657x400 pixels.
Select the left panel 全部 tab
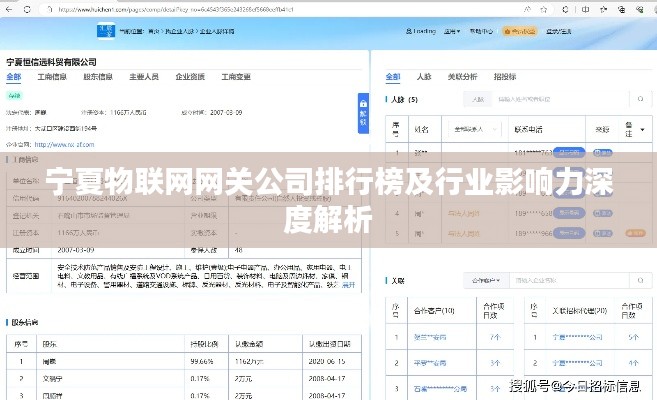[x=13, y=77]
